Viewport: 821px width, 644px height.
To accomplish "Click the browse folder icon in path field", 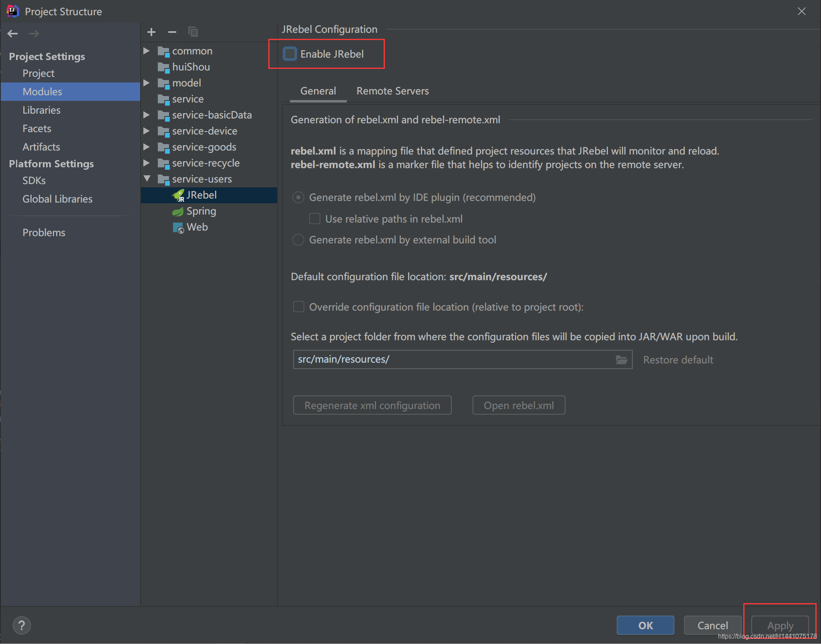I will click(622, 359).
